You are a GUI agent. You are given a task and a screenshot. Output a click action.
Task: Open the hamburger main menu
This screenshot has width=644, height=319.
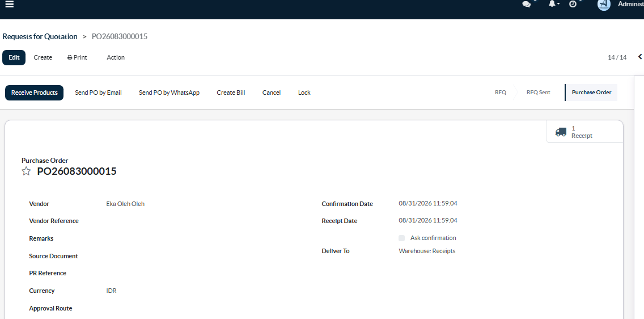coord(9,4)
